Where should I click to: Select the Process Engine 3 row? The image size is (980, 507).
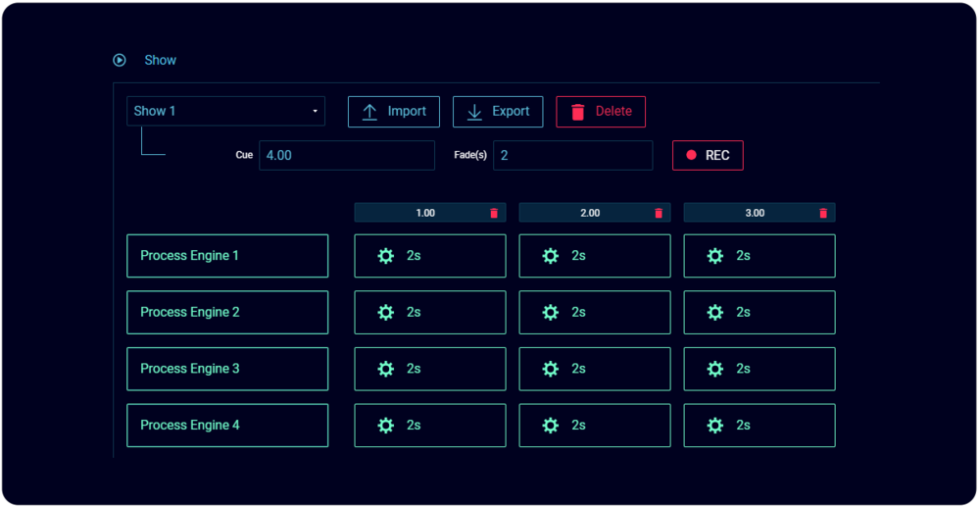coord(227,369)
